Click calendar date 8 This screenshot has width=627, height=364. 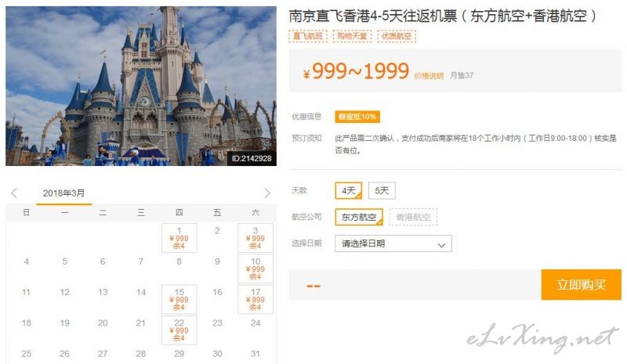(x=179, y=261)
